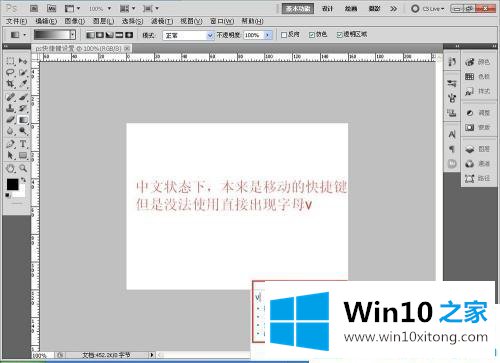The width and height of the screenshot is (500, 363).
Task: Open the Brush panel icon in the dock
Action: coord(452,98)
